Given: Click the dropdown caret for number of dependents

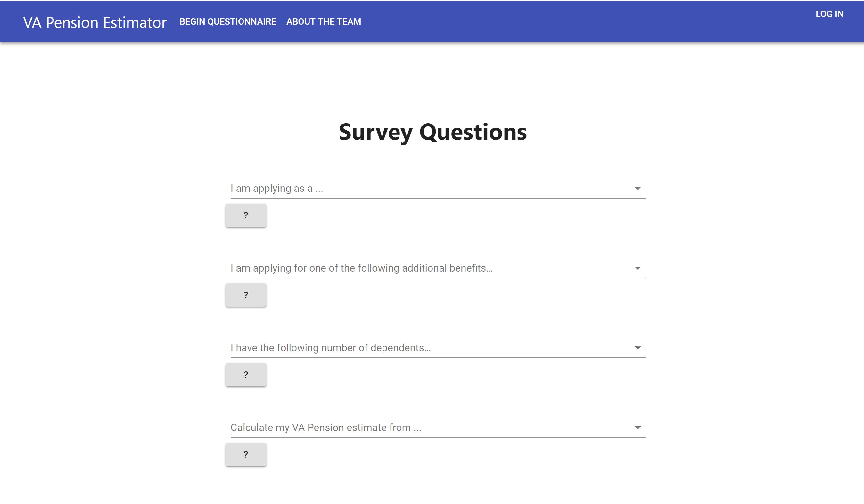Looking at the screenshot, I should coord(637,347).
